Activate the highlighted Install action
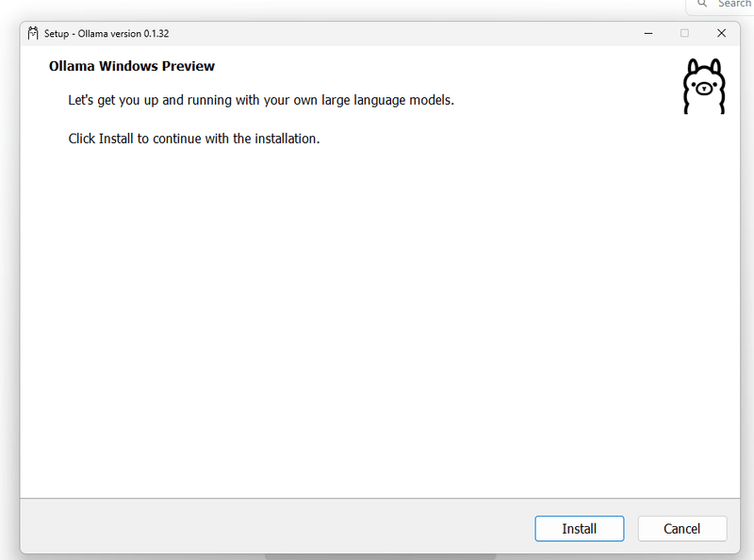Image resolution: width=754 pixels, height=560 pixels. pos(579,528)
